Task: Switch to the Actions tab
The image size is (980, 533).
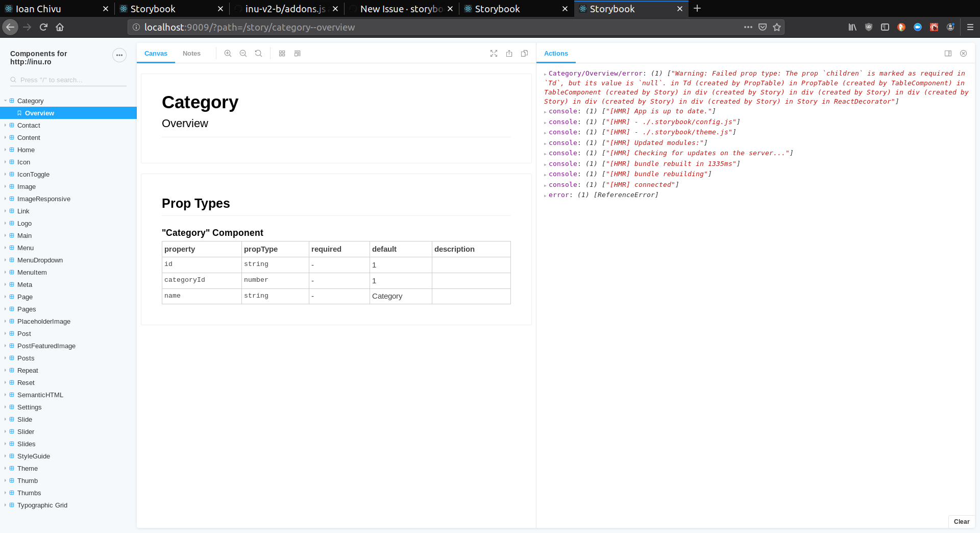Action: (555, 53)
